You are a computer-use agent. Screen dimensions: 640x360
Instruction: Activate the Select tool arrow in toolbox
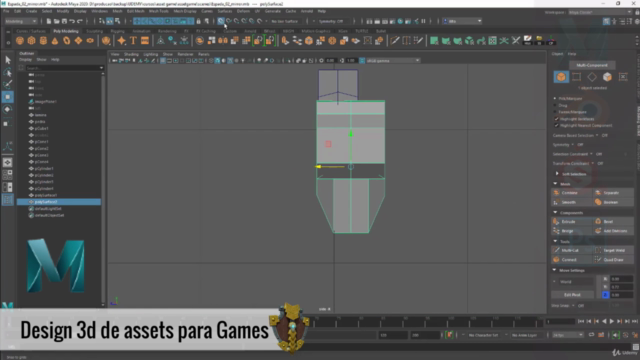click(x=7, y=60)
